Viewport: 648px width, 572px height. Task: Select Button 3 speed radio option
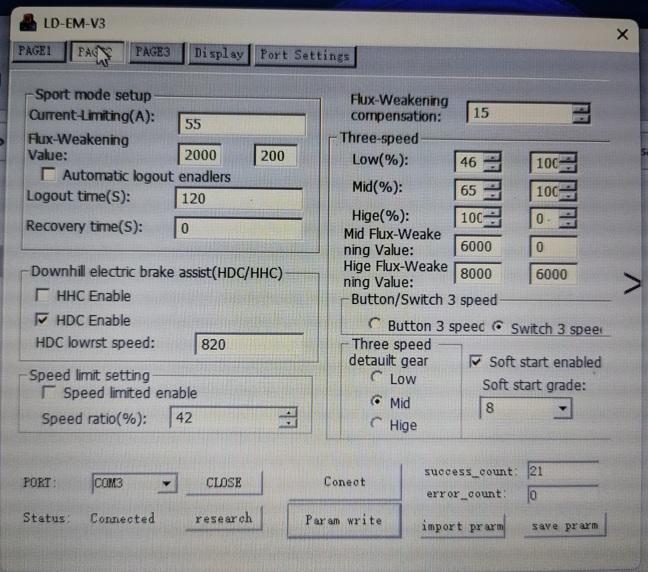[375, 326]
